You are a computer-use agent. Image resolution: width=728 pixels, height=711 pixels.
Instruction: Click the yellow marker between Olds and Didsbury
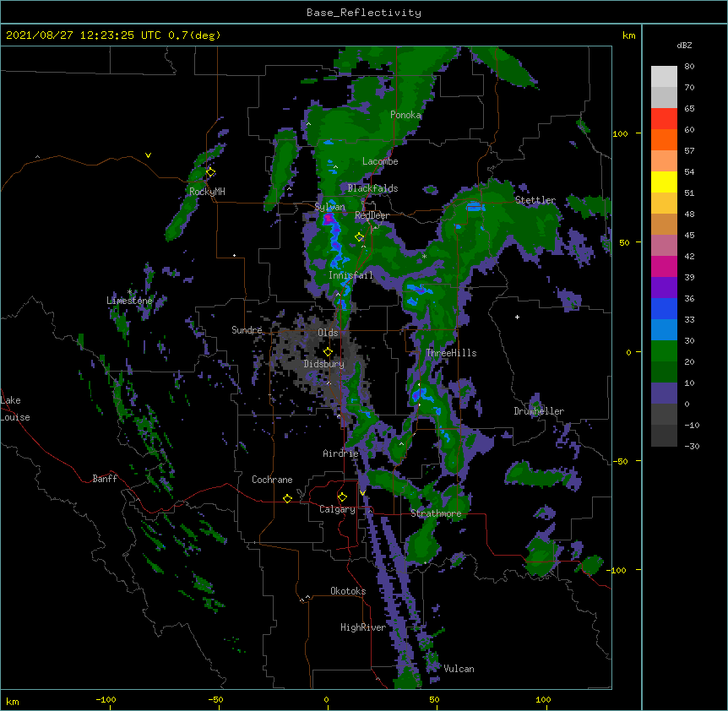(328, 352)
